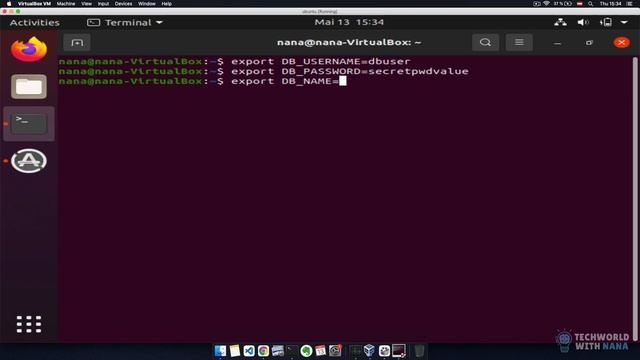
Task: Open VirtualBox cube icon in Dock
Action: pyautogui.click(x=369, y=350)
